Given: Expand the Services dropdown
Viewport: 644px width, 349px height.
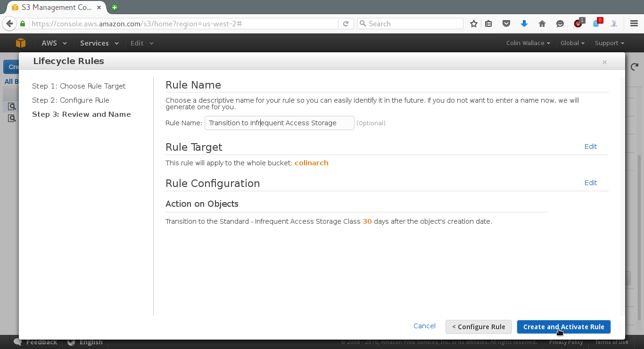Looking at the screenshot, I should [x=99, y=43].
